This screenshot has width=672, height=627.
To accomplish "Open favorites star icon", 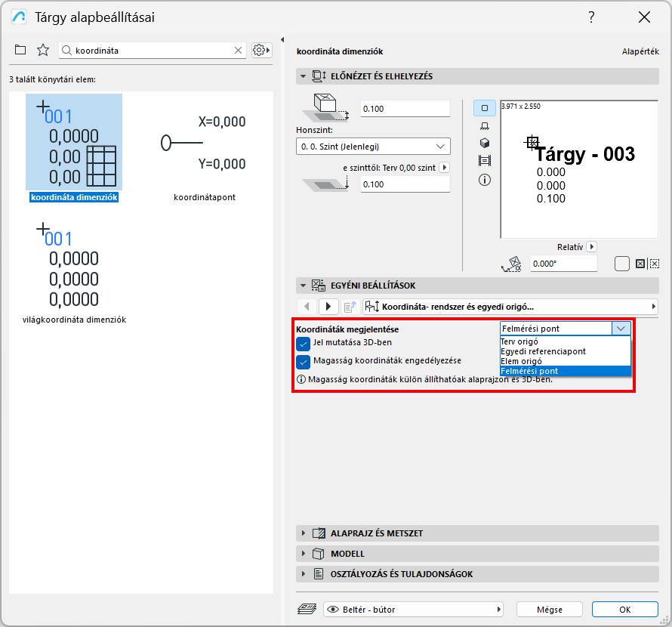I will (x=43, y=50).
